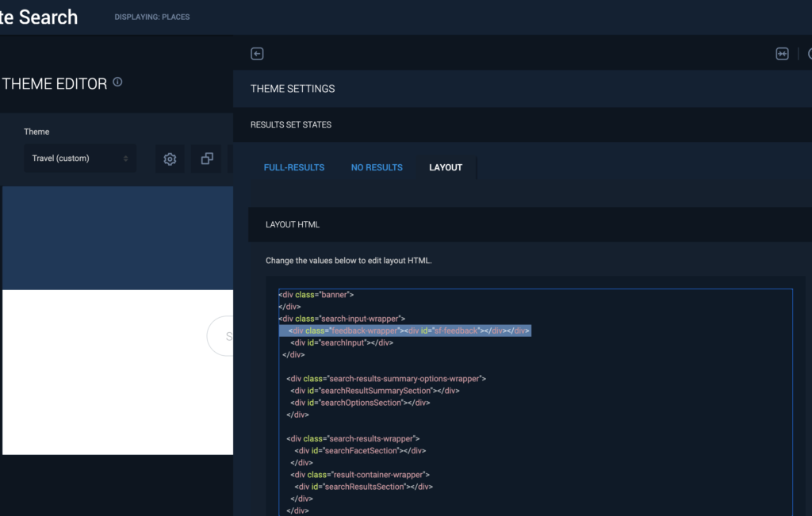Viewport: 812px width, 516px height.
Task: Switch to the FULL-RESULTS tab
Action: click(x=294, y=168)
